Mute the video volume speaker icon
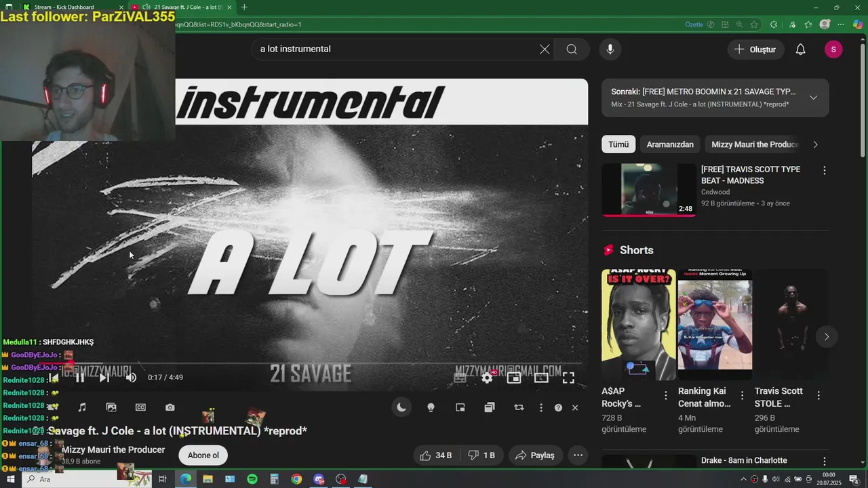The height and width of the screenshot is (488, 868). pyautogui.click(x=131, y=378)
